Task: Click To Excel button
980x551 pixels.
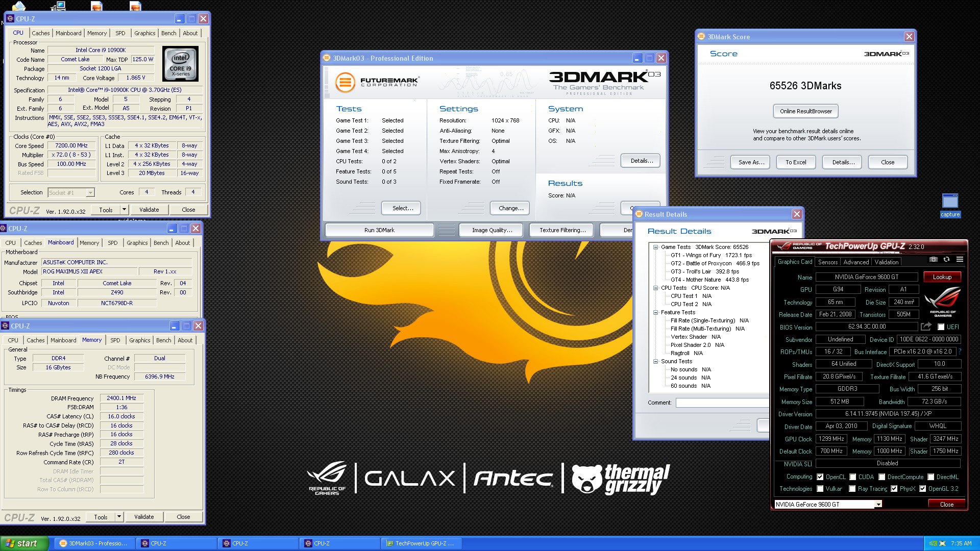Action: tap(796, 162)
